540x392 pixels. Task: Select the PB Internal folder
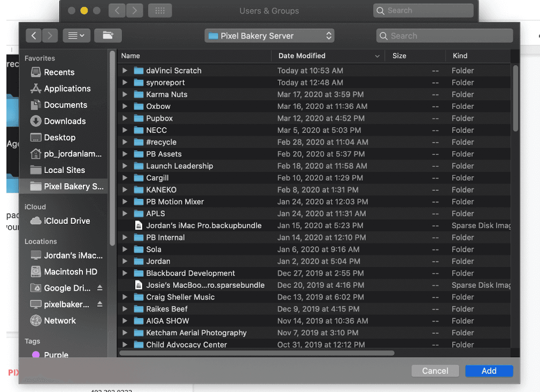pyautogui.click(x=313, y=238)
